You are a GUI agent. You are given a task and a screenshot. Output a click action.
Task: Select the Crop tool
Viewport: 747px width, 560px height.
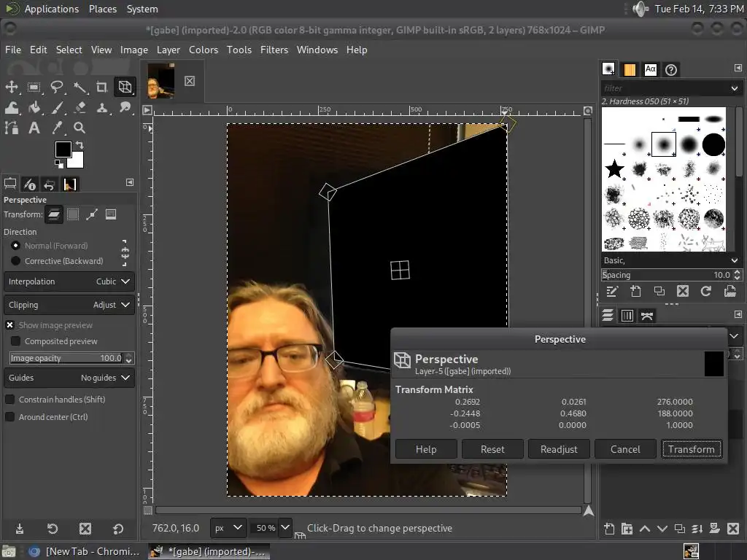pyautogui.click(x=102, y=87)
